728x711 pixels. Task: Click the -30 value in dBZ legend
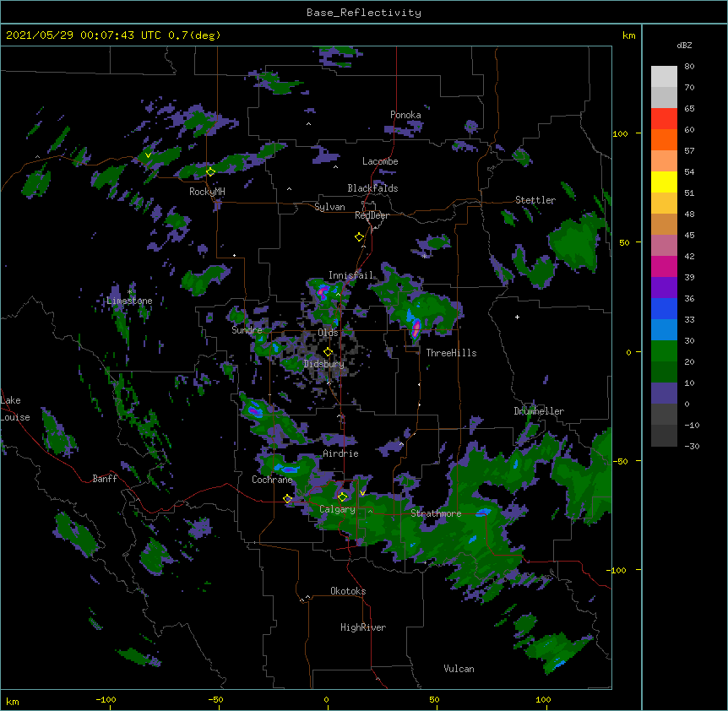(692, 446)
